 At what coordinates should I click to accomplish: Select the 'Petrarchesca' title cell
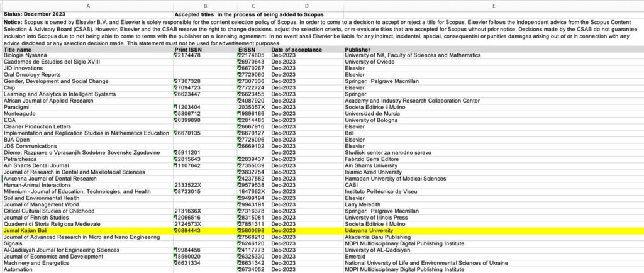(x=88, y=159)
